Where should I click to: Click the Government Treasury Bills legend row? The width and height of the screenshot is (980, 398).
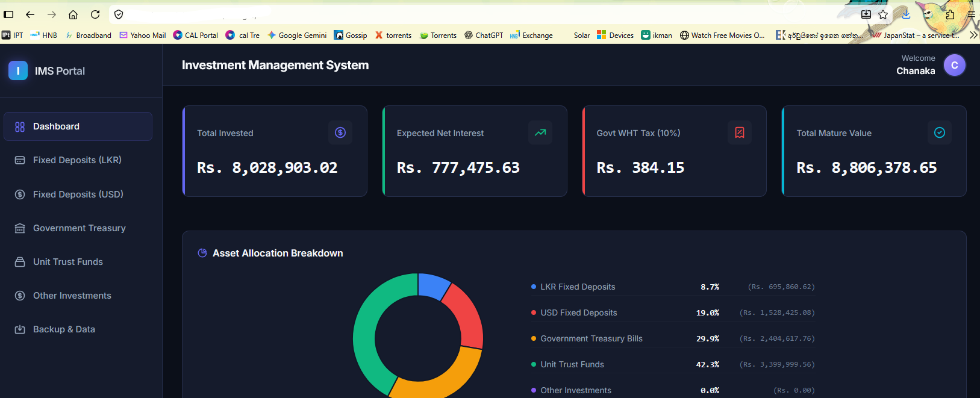coord(673,338)
